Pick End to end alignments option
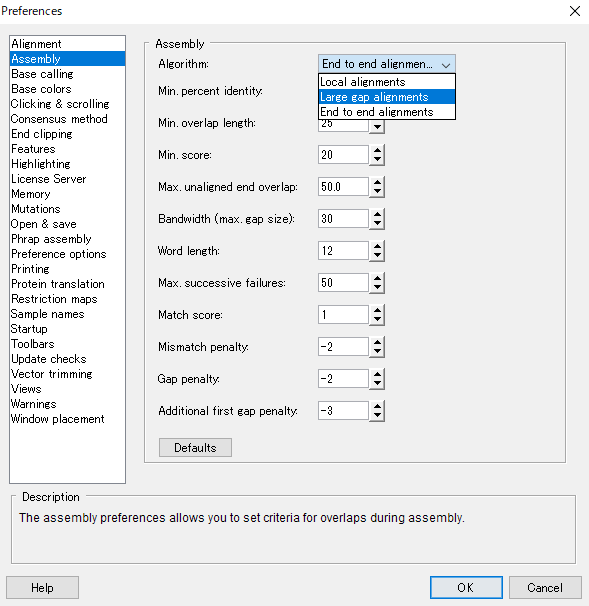Image resolution: width=589 pixels, height=606 pixels. pos(386,112)
